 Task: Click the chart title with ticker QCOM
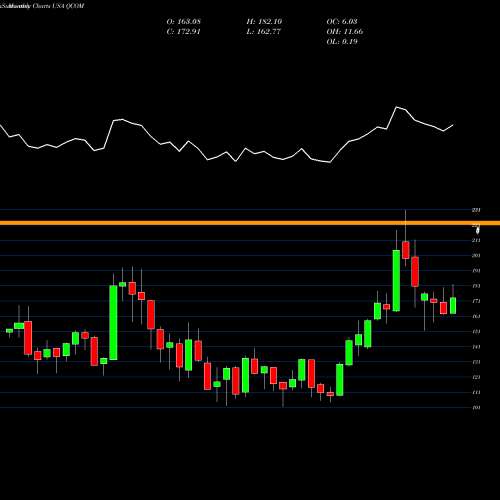tap(42, 6)
